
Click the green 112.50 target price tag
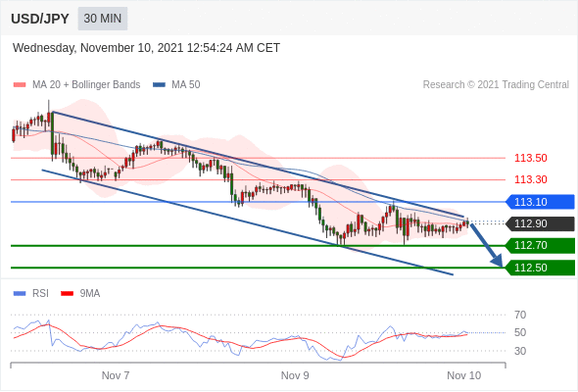[540, 268]
